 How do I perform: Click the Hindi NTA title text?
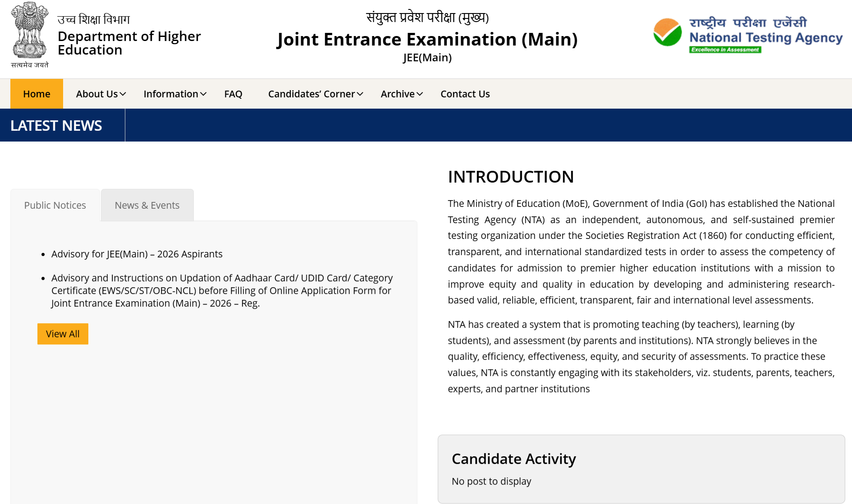point(748,23)
